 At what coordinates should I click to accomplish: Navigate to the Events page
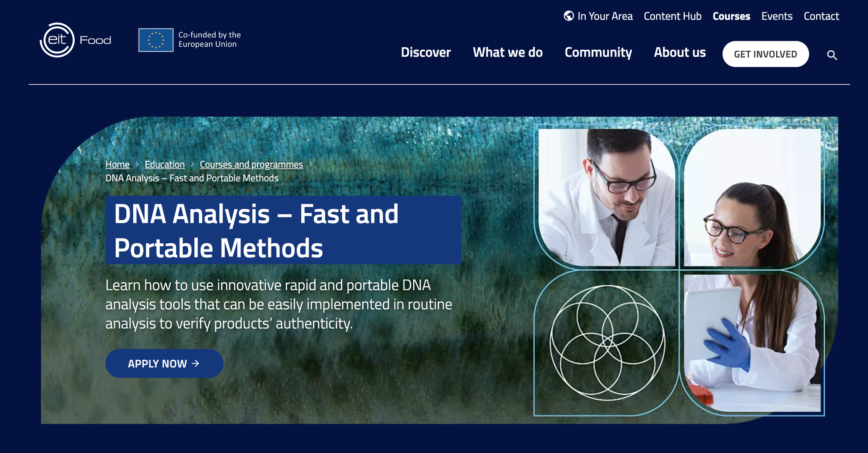[x=777, y=16]
